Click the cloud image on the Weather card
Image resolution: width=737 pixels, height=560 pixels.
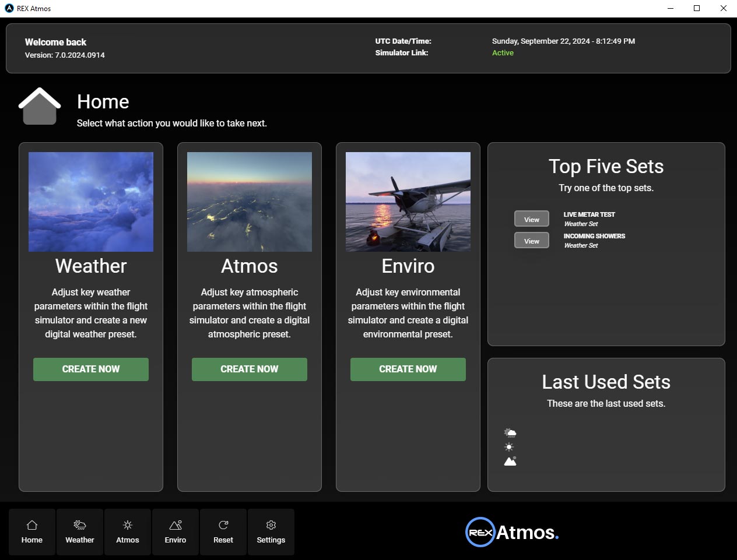tap(90, 202)
